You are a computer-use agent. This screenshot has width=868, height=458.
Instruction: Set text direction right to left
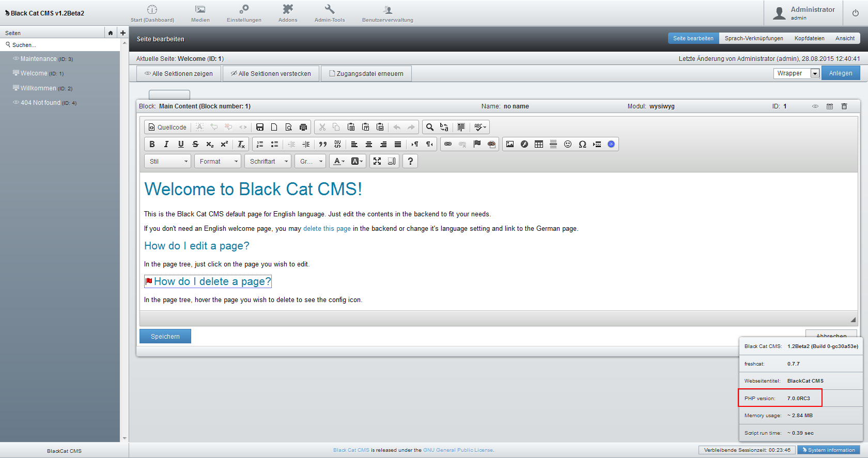(x=429, y=144)
